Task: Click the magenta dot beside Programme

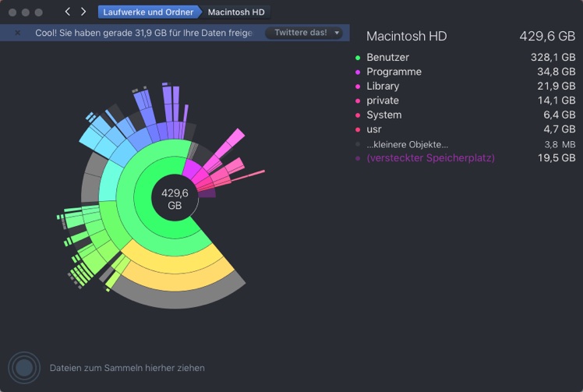Action: click(358, 72)
